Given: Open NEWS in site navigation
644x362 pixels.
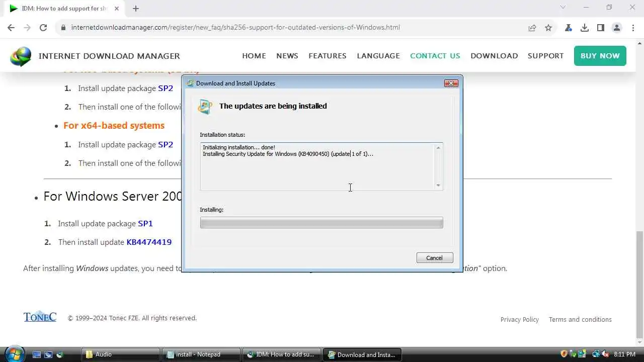Looking at the screenshot, I should [287, 56].
